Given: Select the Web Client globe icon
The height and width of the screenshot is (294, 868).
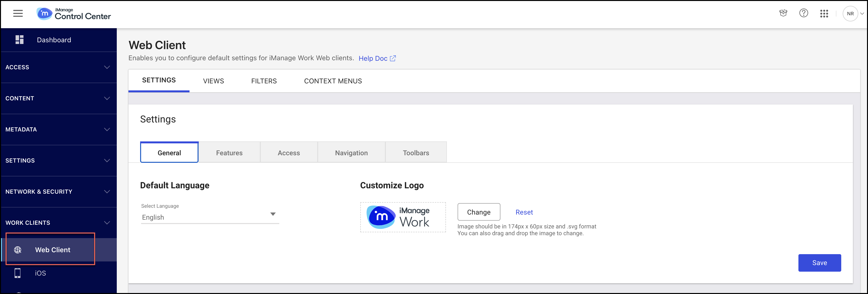Looking at the screenshot, I should 18,250.
